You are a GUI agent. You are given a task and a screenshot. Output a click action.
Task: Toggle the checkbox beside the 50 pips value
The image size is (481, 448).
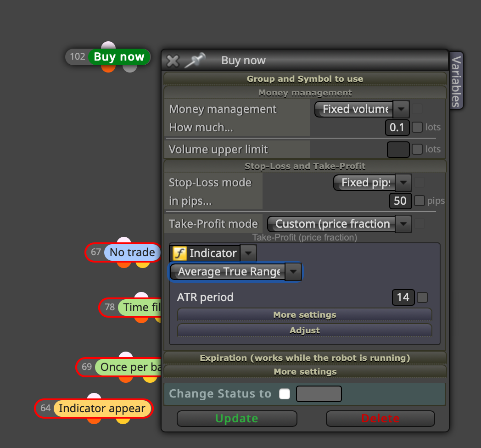419,201
